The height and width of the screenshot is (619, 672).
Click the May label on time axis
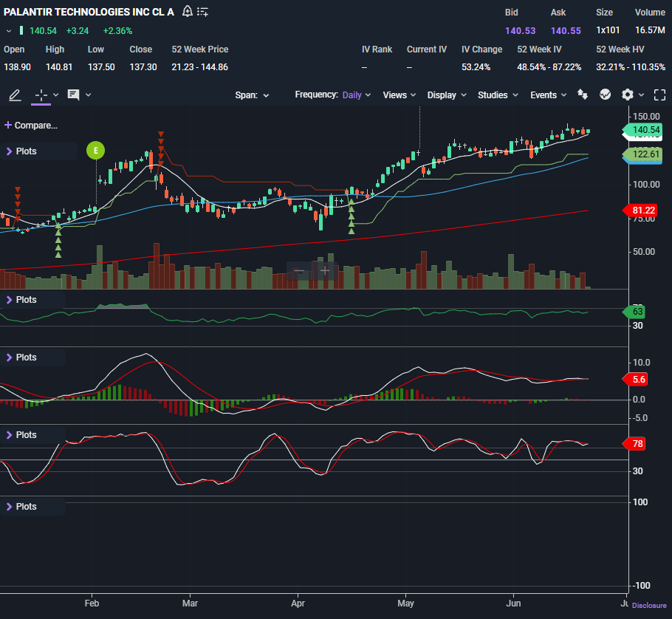coord(405,603)
